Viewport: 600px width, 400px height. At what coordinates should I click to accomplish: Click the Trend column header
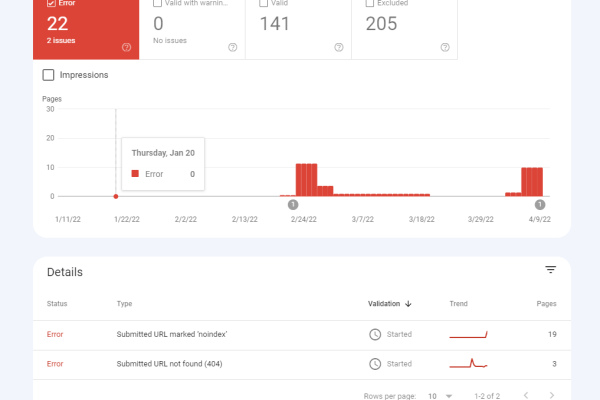458,304
